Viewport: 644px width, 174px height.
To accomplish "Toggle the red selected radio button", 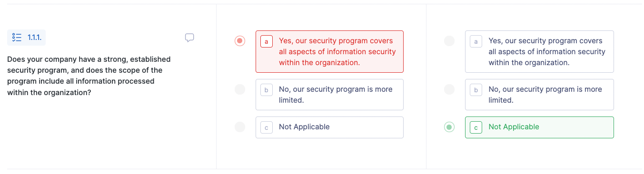I will [x=240, y=41].
